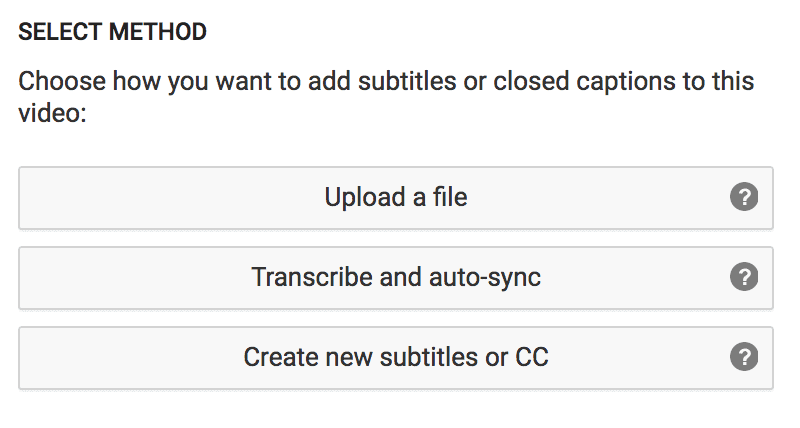Get info about the Transcribe method
Screen dimensions: 800x428
[744, 277]
